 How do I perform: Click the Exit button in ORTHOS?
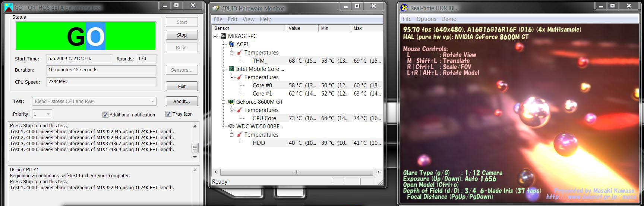pos(181,86)
